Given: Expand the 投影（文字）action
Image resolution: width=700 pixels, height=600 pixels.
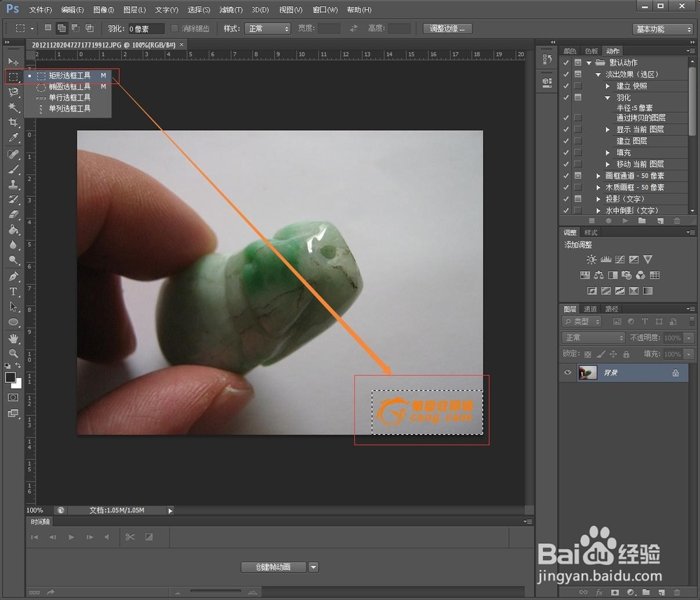Looking at the screenshot, I should coord(598,199).
